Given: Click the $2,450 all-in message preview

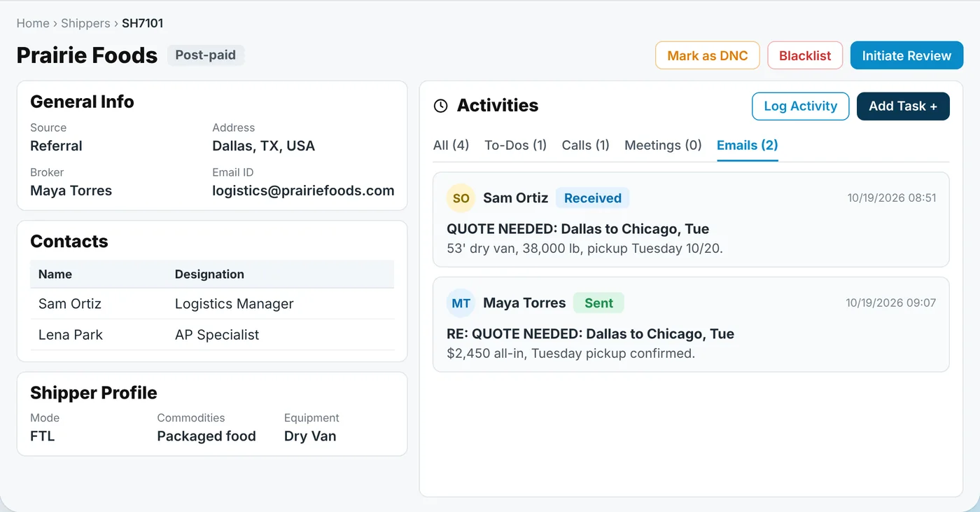Looking at the screenshot, I should [x=570, y=353].
